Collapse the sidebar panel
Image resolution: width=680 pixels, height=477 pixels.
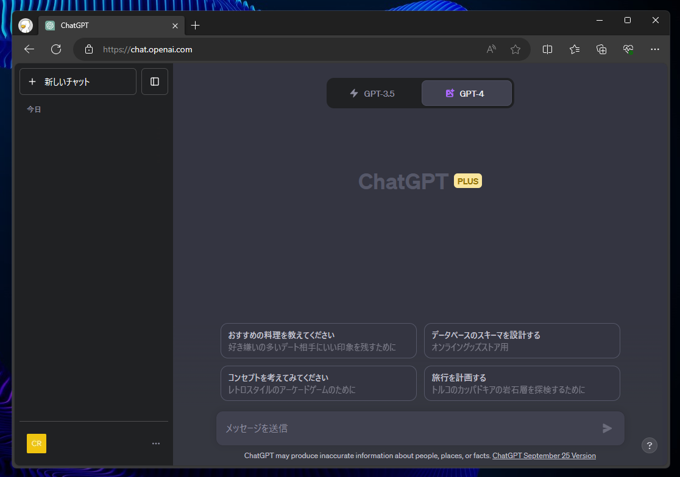point(154,82)
